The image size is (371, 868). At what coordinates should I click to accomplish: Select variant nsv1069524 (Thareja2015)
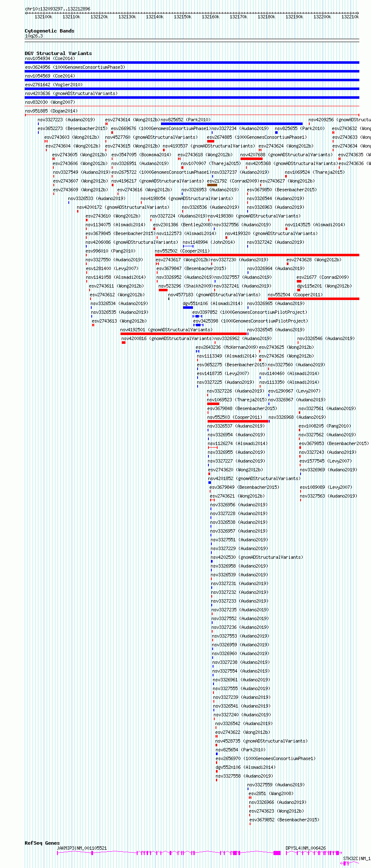tap(314, 172)
